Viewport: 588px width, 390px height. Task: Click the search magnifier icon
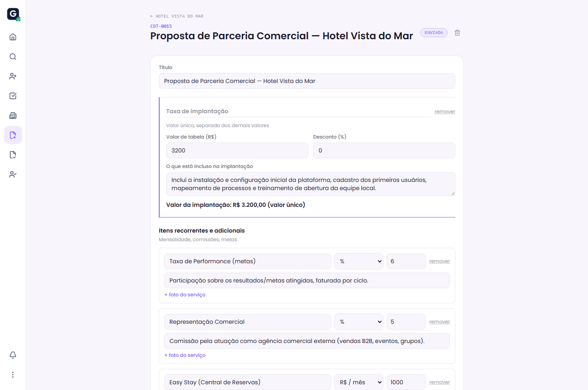click(13, 56)
